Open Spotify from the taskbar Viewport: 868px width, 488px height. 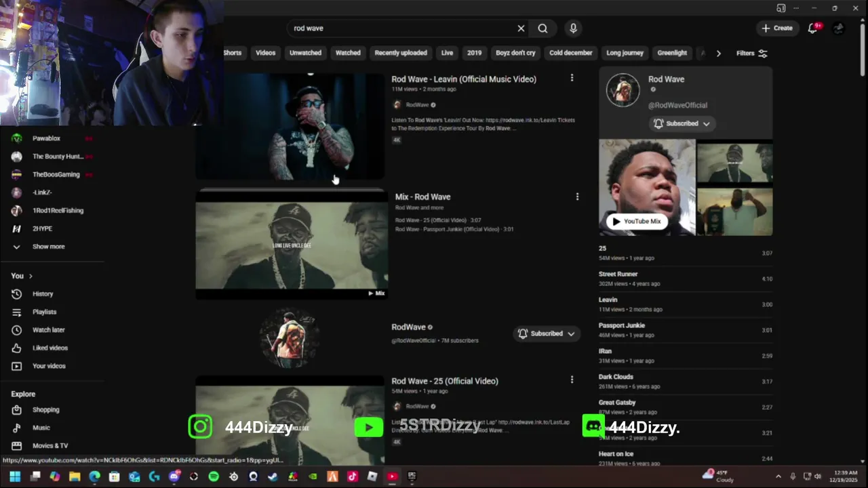214,476
